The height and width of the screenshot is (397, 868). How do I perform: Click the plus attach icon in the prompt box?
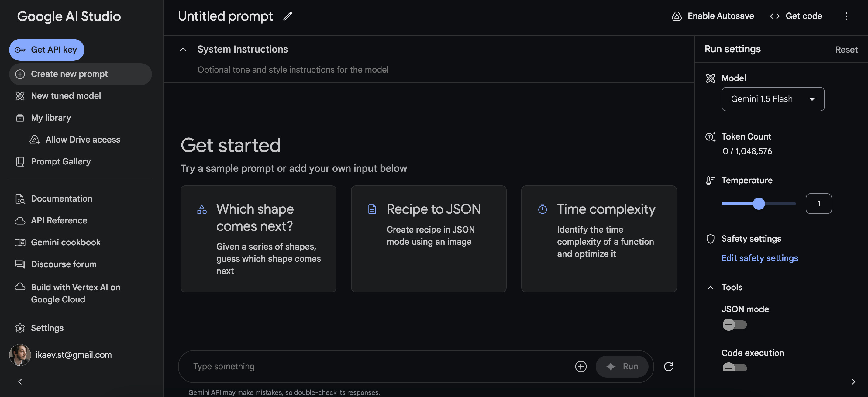pyautogui.click(x=580, y=367)
